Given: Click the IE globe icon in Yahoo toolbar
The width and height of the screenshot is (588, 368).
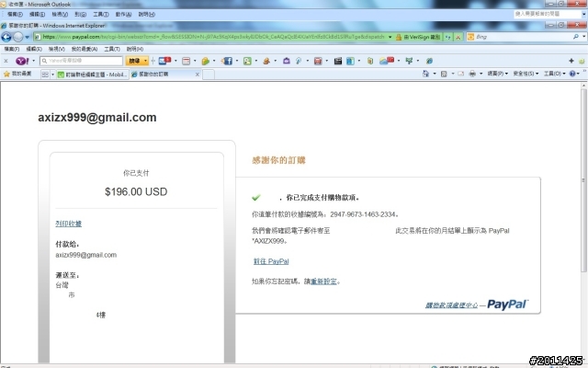Looking at the screenshot, I should click(x=429, y=61).
